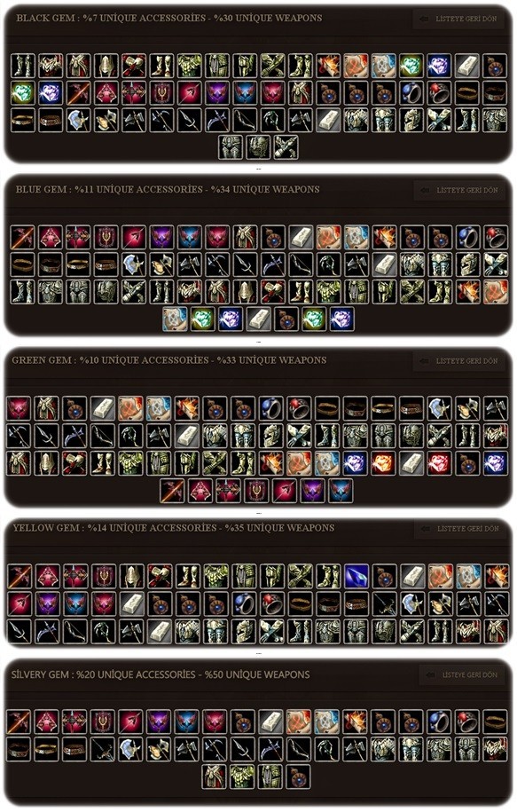Select the blue crystal shard in Yellow Gem panel
The image size is (517, 812).
coord(356,576)
